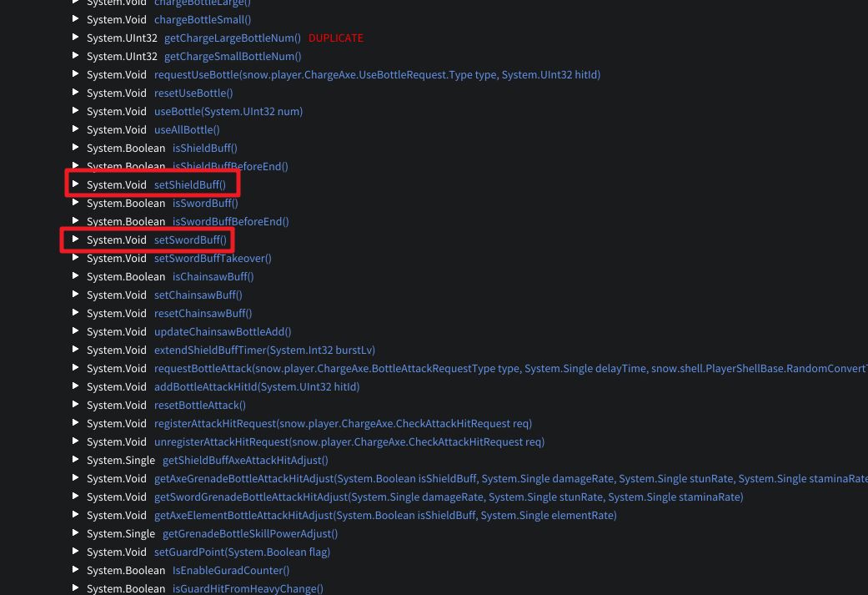Expand the setShieldBuff() method node

(76, 184)
